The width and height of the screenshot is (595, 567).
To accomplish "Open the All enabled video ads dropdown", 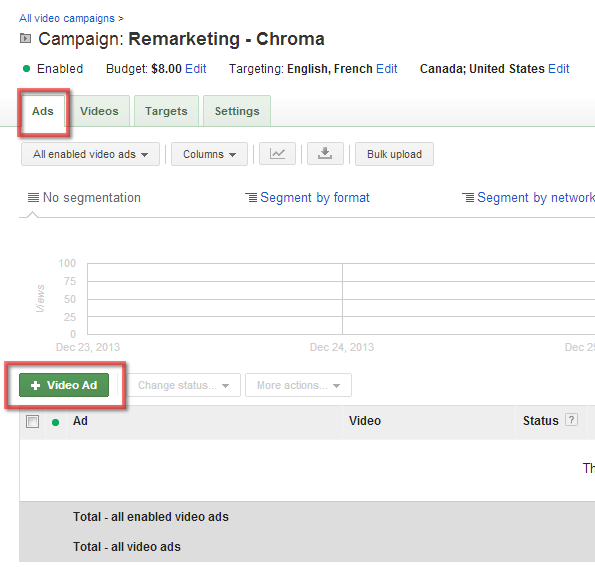I will click(90, 154).
